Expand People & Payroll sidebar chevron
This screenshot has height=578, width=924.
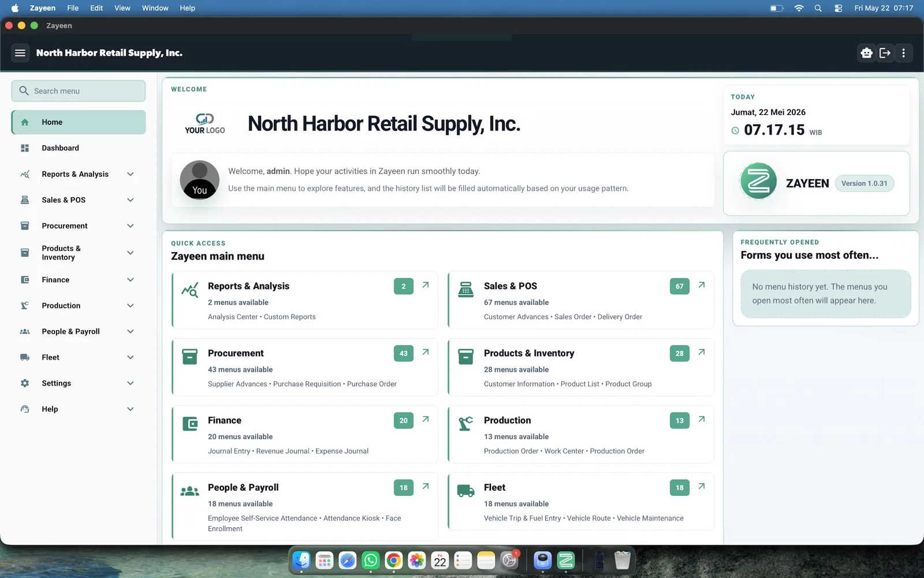(131, 332)
